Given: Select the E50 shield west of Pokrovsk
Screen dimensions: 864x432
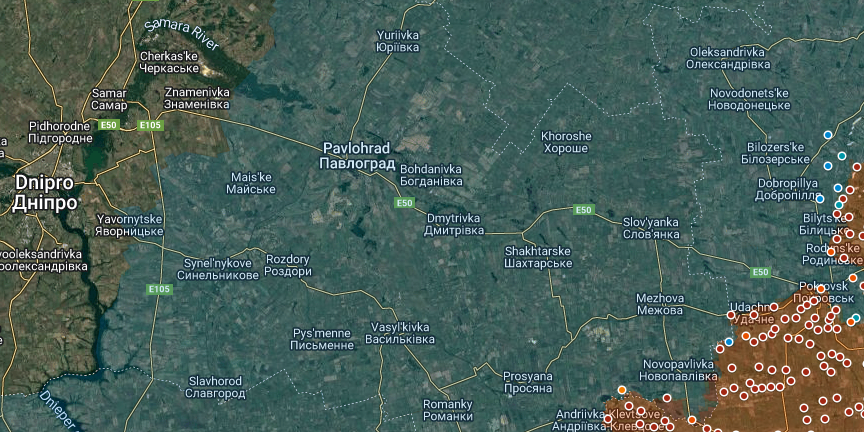Looking at the screenshot, I should point(761,272).
